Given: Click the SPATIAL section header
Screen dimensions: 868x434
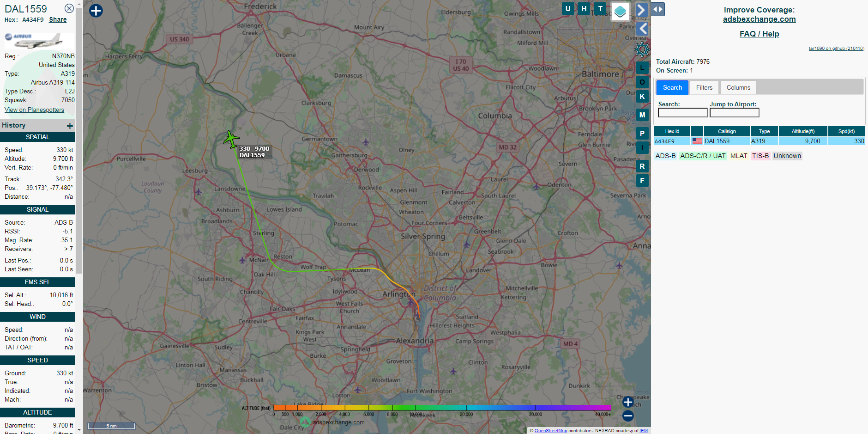Looking at the screenshot, I should point(37,137).
